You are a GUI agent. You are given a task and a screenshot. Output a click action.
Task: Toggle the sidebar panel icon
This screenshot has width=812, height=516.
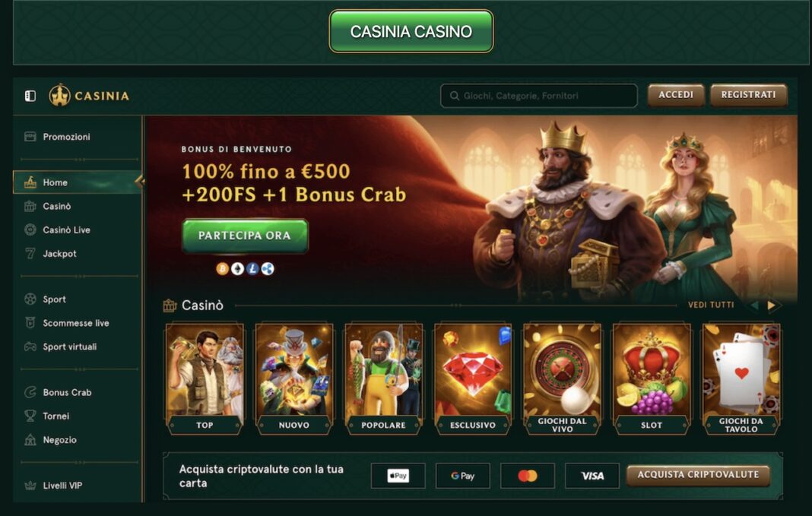click(x=30, y=96)
